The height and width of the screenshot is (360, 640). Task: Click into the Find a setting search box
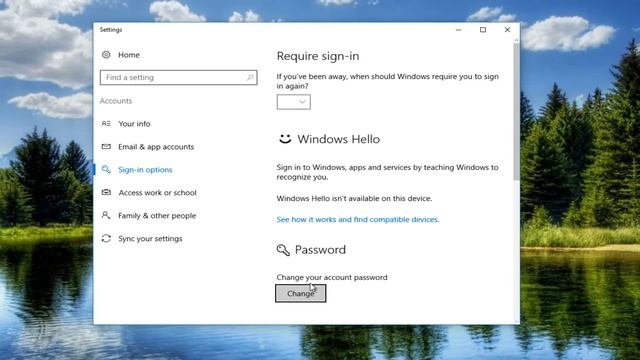(178, 78)
